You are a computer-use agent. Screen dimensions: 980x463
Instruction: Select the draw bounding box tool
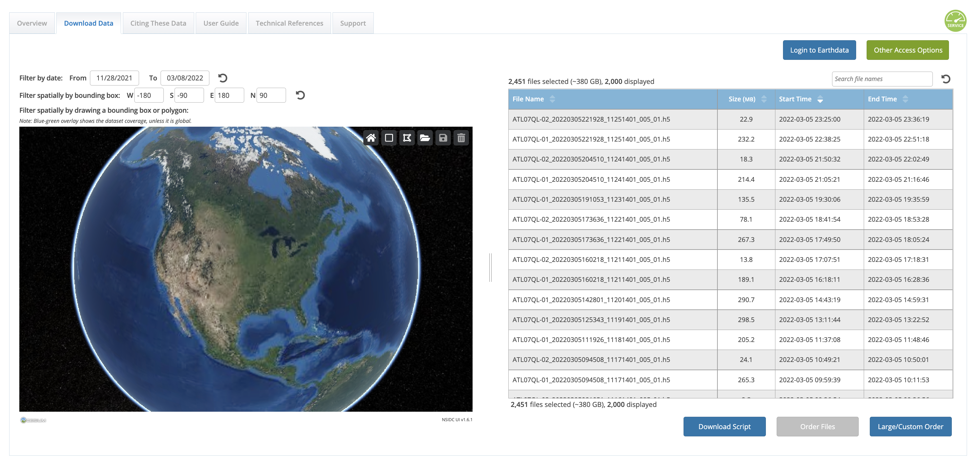389,138
